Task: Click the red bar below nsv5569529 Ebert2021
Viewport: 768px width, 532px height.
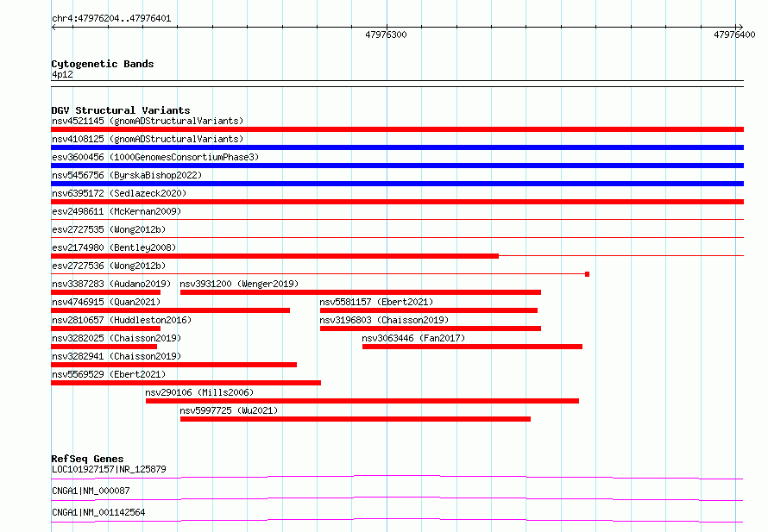Action: [186, 383]
